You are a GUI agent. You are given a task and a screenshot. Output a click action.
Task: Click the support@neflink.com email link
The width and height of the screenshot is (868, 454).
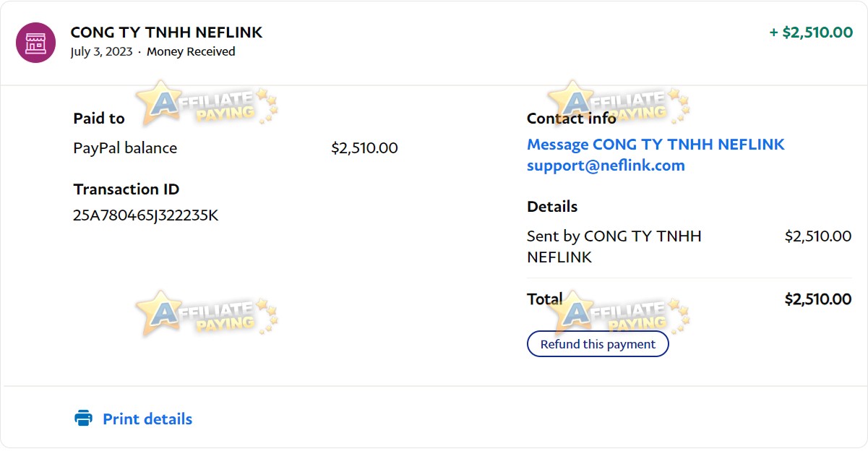606,166
